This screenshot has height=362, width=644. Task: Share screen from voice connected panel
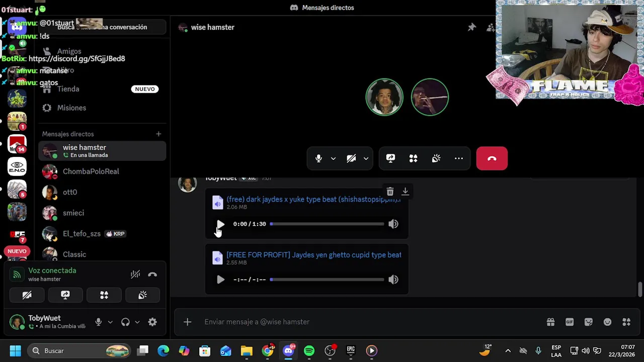pyautogui.click(x=65, y=295)
